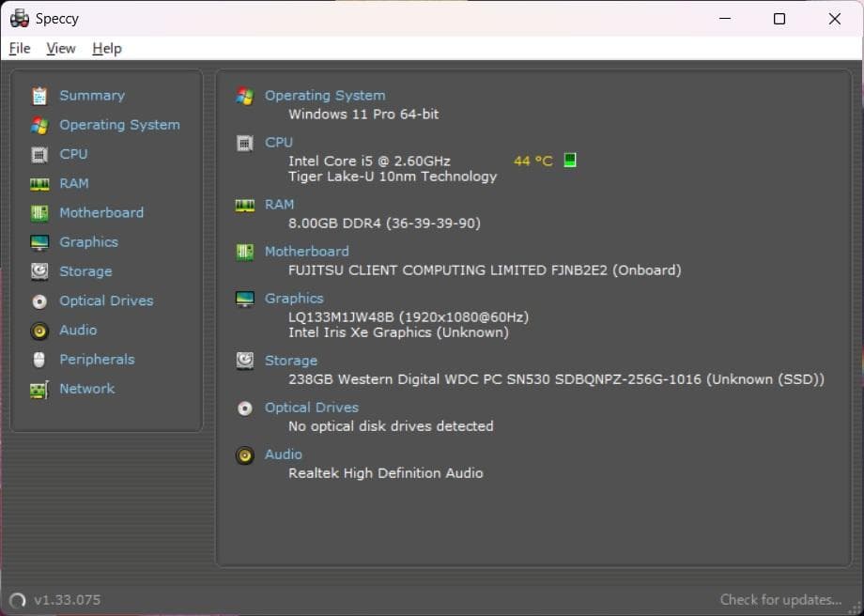
Task: Open the Network sidebar section
Action: tap(87, 389)
